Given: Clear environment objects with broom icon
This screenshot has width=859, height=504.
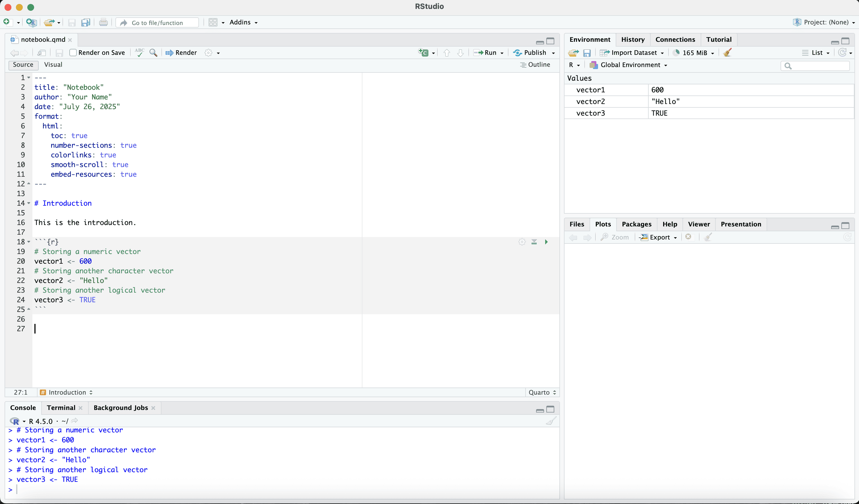Looking at the screenshot, I should coord(727,53).
